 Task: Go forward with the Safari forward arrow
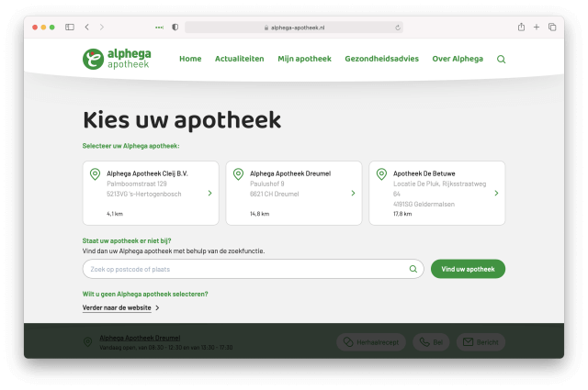(x=102, y=27)
